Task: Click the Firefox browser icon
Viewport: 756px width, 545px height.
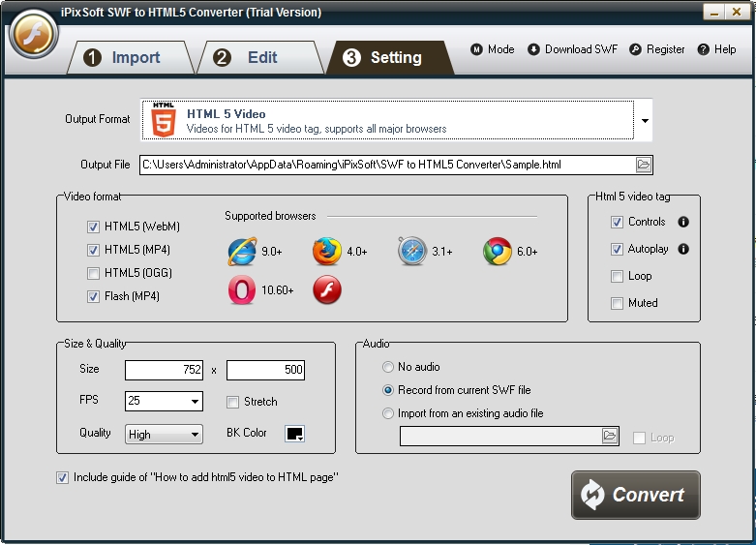Action: [x=327, y=252]
